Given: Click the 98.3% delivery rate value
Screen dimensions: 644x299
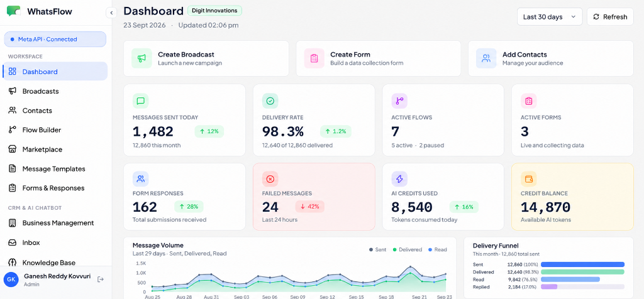Looking at the screenshot, I should pos(283,131).
